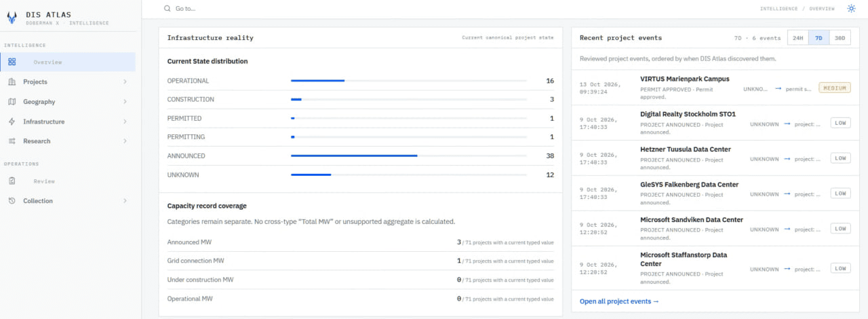Expand the Research submenu chevron
Screen dimensions: 868x319
click(125, 141)
